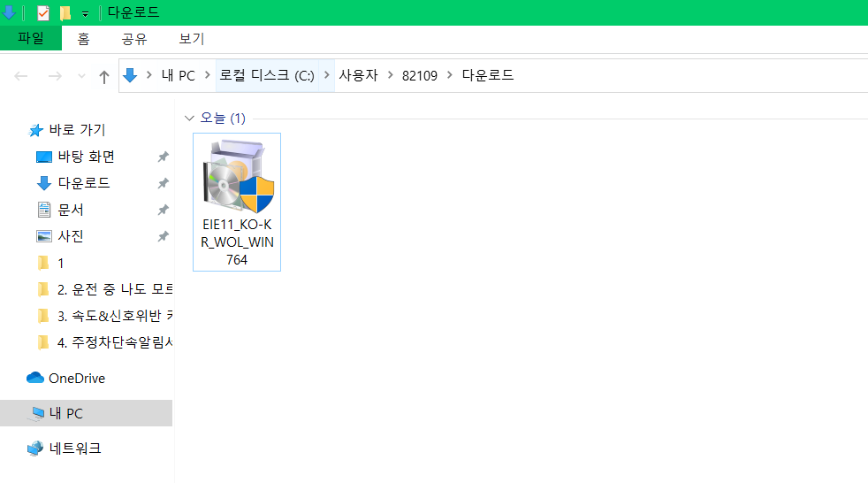The width and height of the screenshot is (868, 483).
Task: Click the pin icon beside sidebar 다운로드
Action: (x=163, y=183)
